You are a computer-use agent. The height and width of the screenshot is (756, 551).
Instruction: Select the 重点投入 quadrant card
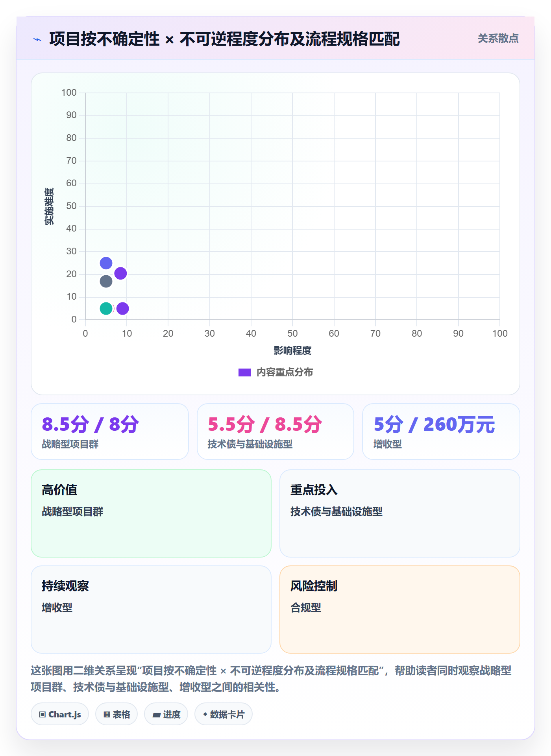click(x=400, y=513)
